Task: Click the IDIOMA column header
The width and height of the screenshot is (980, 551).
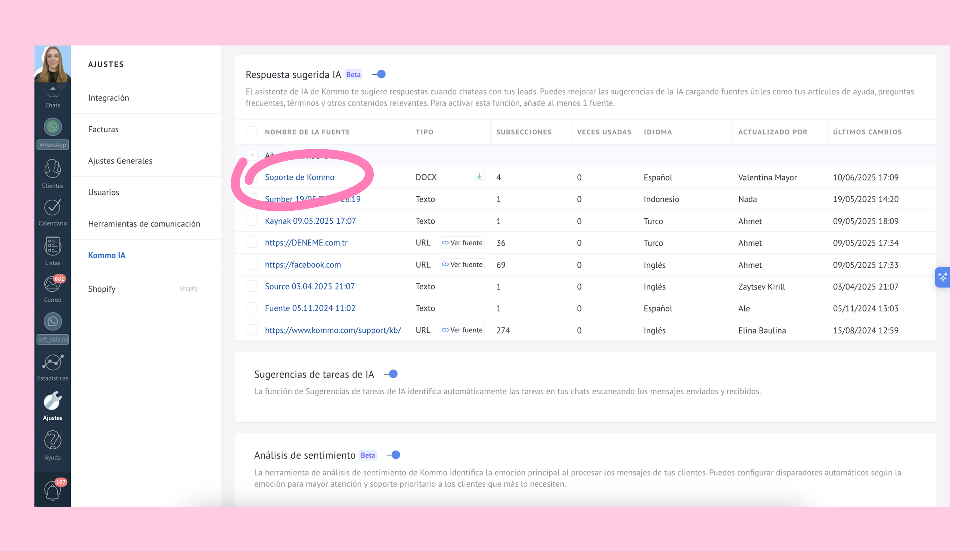Action: pyautogui.click(x=657, y=132)
